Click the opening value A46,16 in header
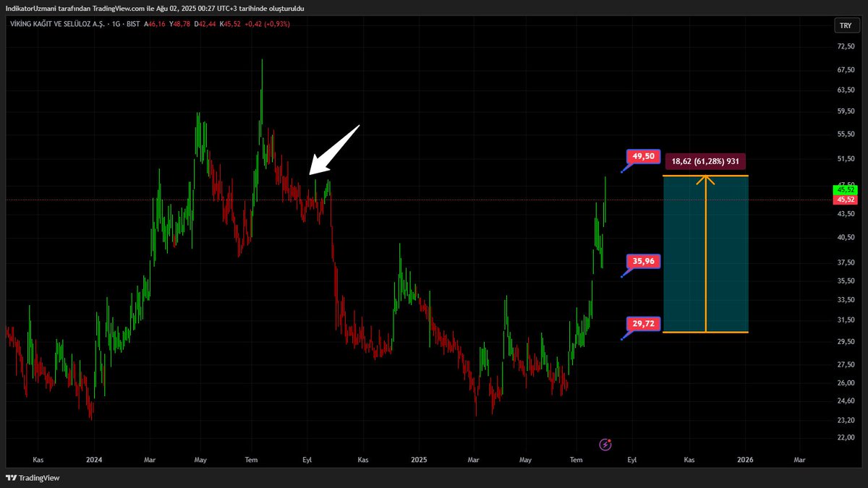This screenshot has height=488, width=868. coord(156,24)
